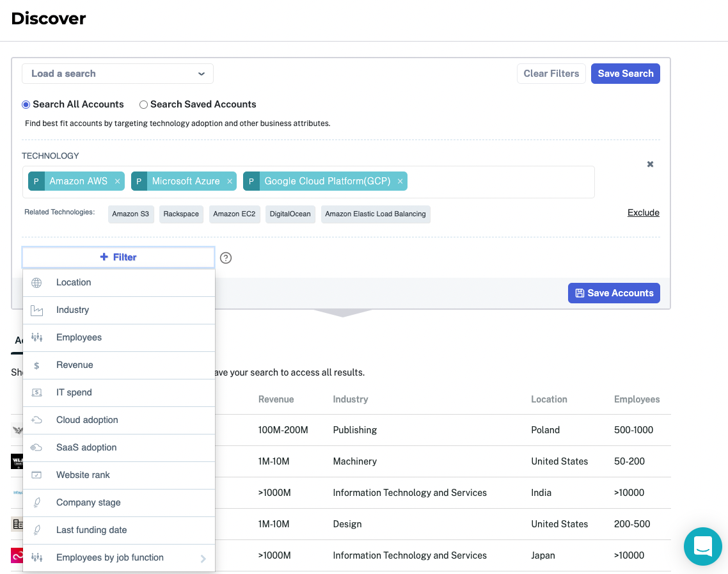Click the Exclude link near related technologies
This screenshot has height=574, width=728.
click(643, 212)
